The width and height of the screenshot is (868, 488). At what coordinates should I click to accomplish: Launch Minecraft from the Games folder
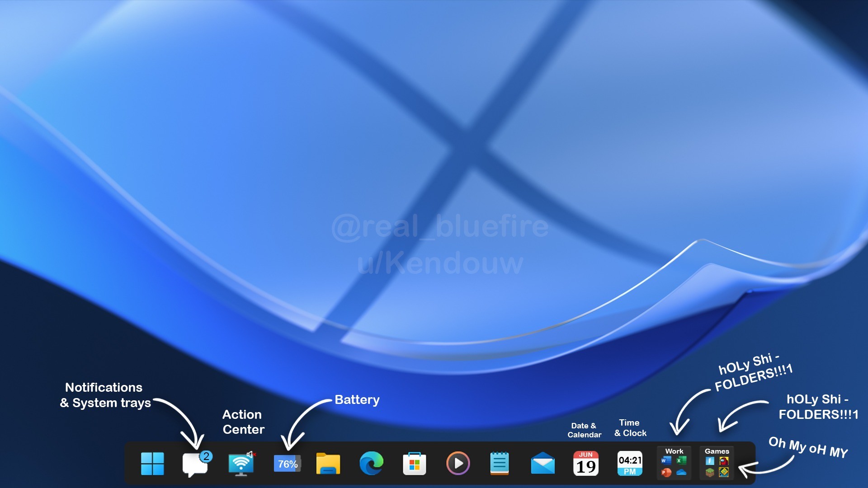click(710, 473)
